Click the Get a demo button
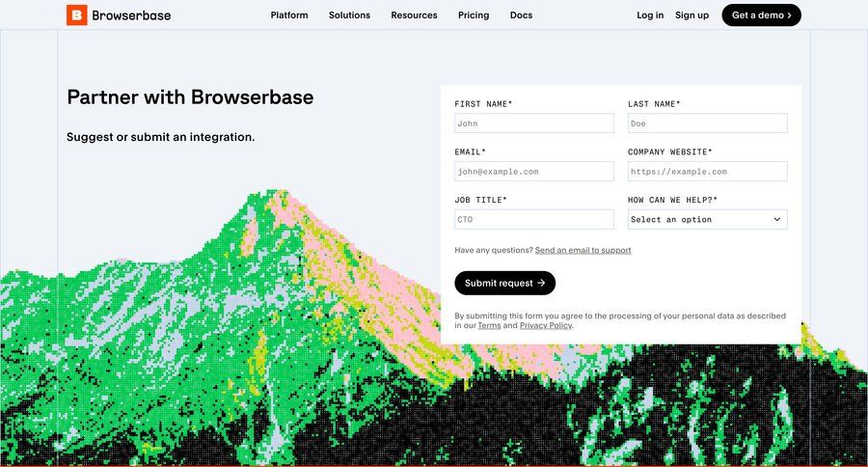The width and height of the screenshot is (868, 467). 761,15
